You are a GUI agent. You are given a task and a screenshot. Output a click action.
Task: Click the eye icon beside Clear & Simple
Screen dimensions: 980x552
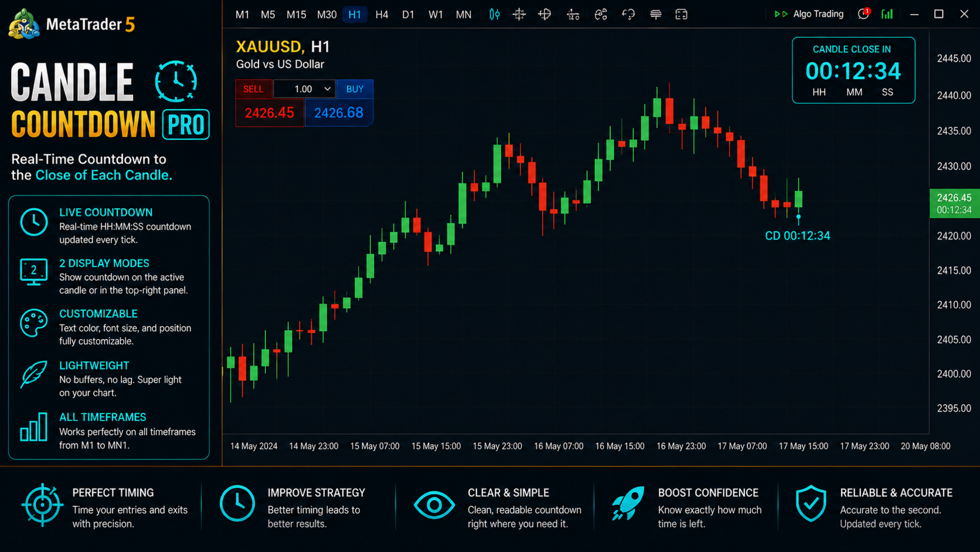[x=434, y=504]
